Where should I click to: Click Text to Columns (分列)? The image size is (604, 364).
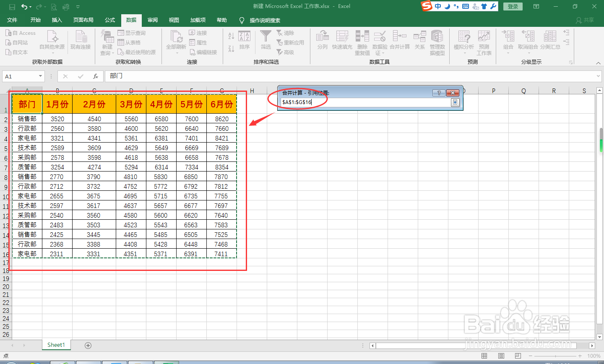point(323,41)
